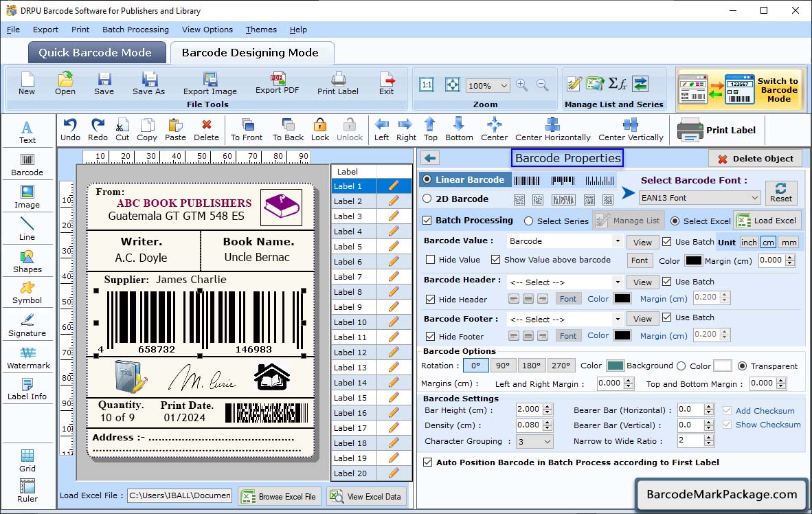Select the Image tool in sidebar
The image size is (812, 514).
tap(27, 197)
